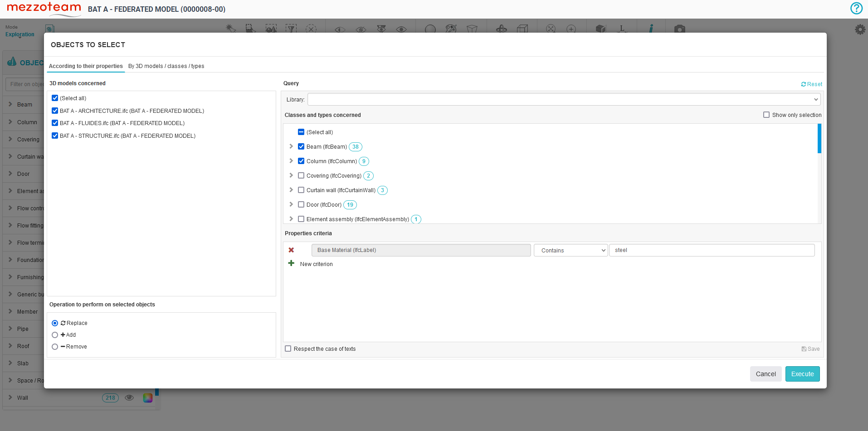Expand the Beam (IfcBeam) tree node
This screenshot has height=431, width=868.
click(291, 146)
